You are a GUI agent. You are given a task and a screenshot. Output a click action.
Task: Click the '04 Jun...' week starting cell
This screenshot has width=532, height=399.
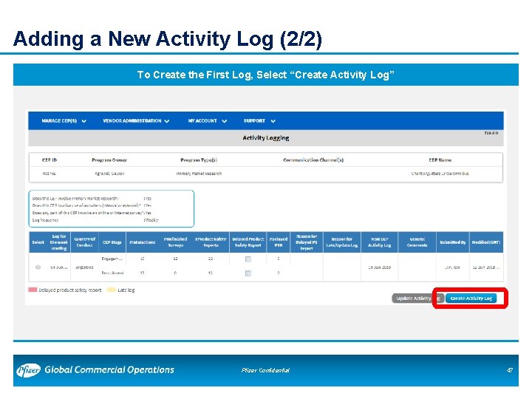[58, 267]
